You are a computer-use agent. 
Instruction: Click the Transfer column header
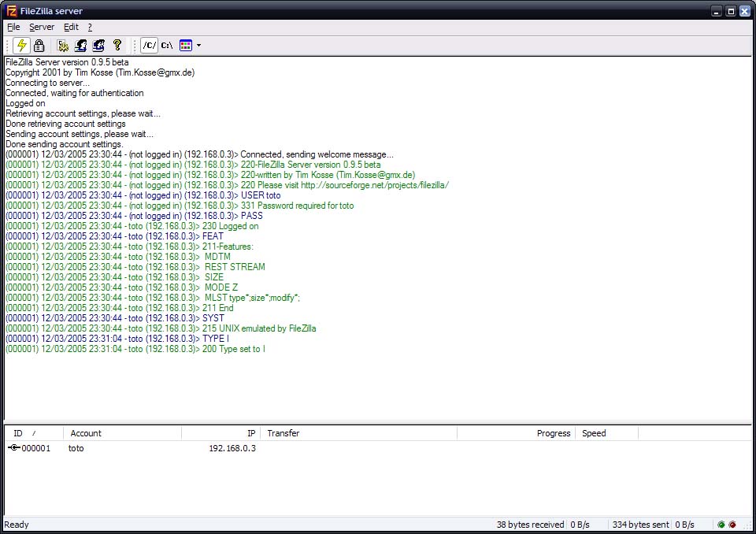tap(359, 433)
